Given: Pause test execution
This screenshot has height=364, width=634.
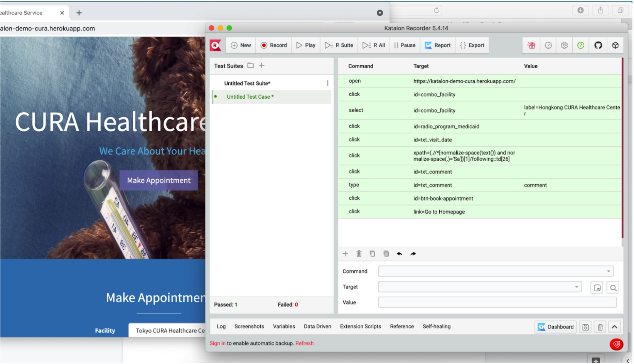Looking at the screenshot, I should (x=405, y=45).
